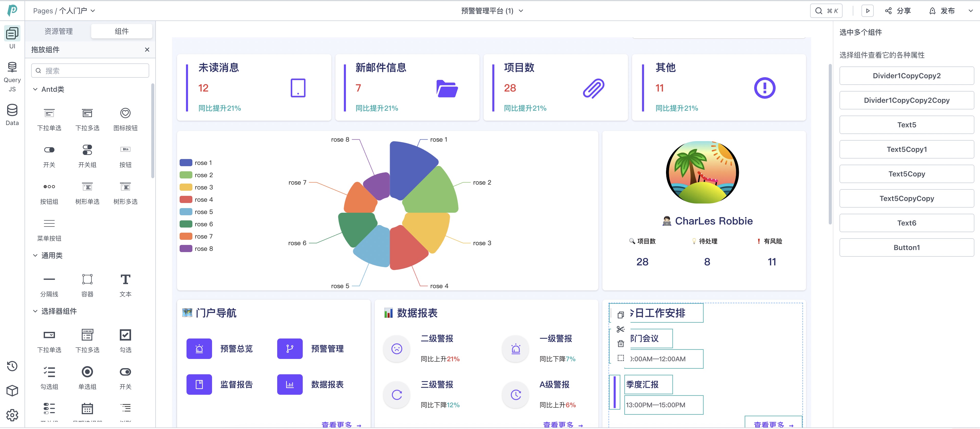Collapse the Antd类 section
This screenshot has width=980, height=429.
coord(35,89)
